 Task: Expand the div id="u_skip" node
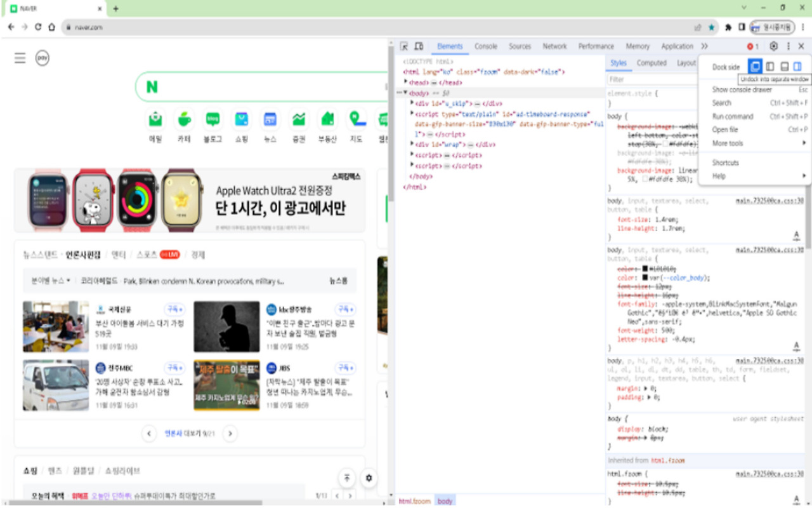412,103
